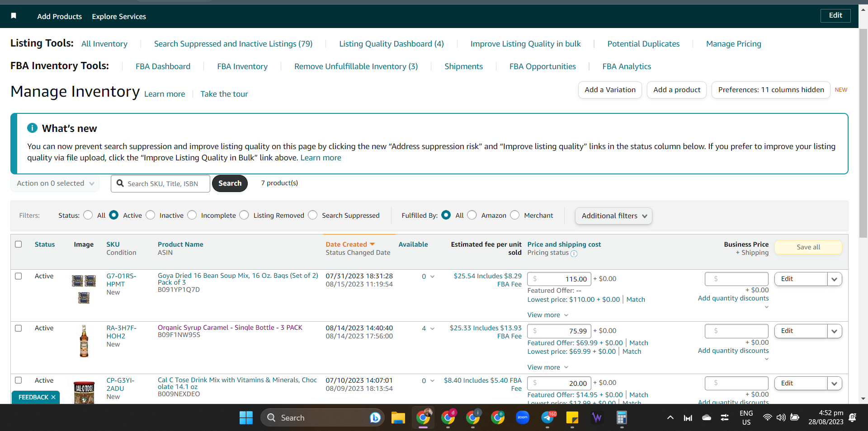Screen dimensions: 868x431
Task: Open the Calculator app from taskbar
Action: (622, 417)
